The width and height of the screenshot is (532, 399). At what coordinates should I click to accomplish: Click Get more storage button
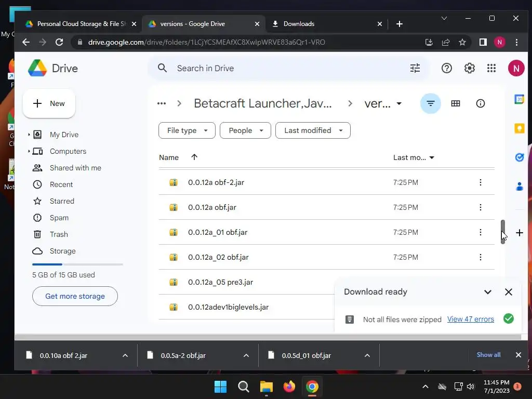(x=75, y=296)
